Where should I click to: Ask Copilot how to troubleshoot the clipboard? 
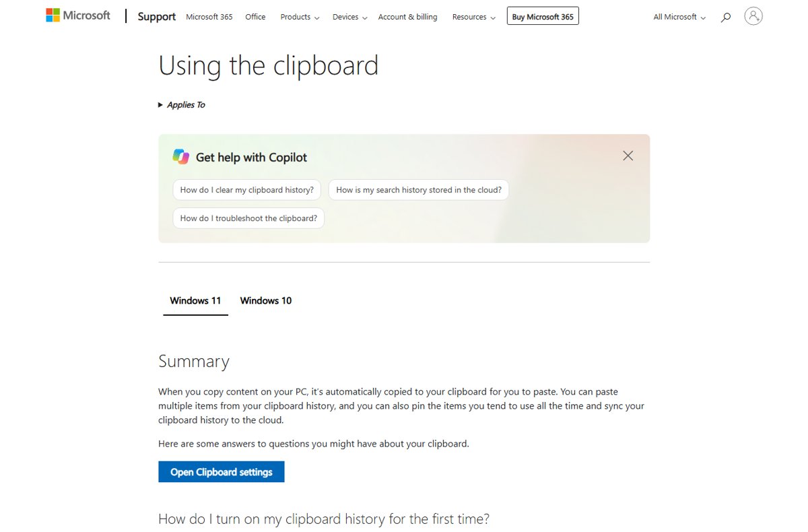pos(248,218)
